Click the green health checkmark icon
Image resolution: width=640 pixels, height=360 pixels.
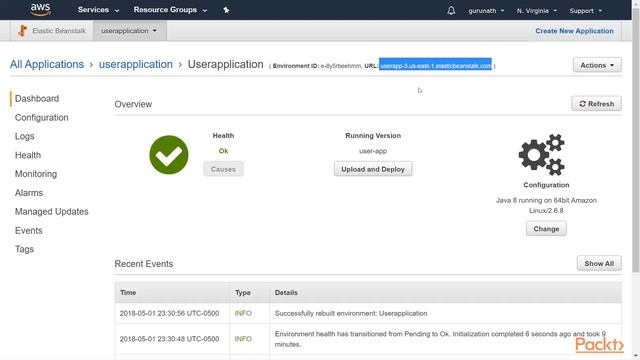pyautogui.click(x=169, y=155)
